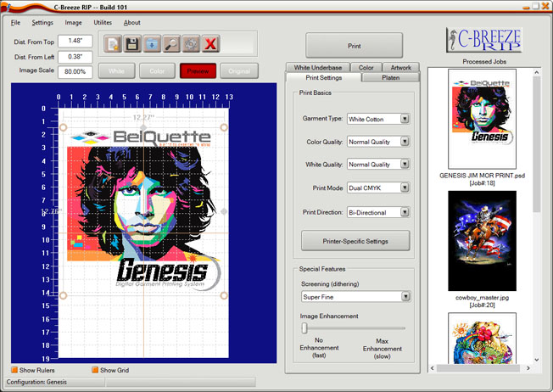Image resolution: width=553 pixels, height=392 pixels.
Task: Click the cowboy_master.jpg filename label
Action: pyautogui.click(x=482, y=298)
